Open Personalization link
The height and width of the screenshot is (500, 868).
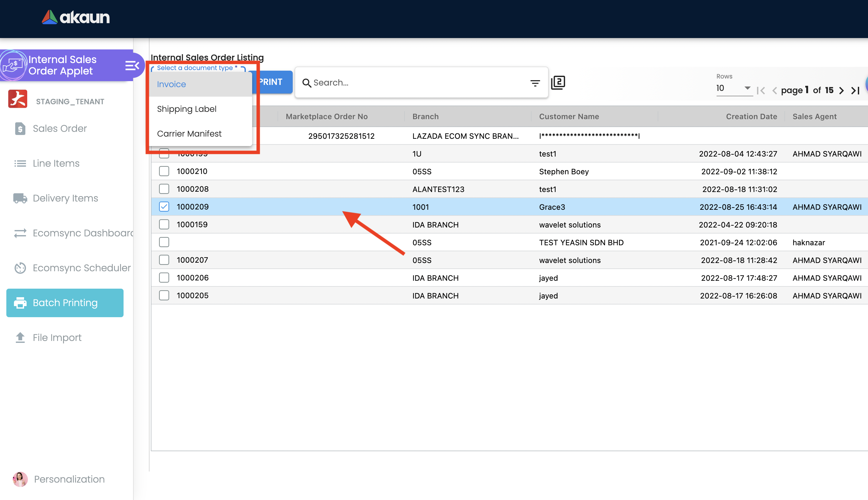69,479
